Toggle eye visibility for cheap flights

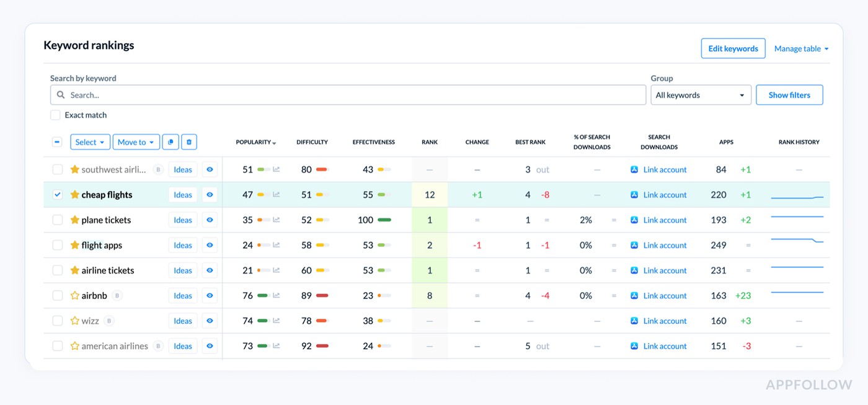click(210, 195)
